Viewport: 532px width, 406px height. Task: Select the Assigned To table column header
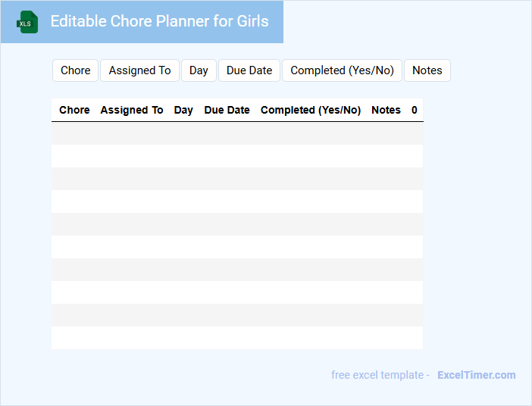pos(132,110)
